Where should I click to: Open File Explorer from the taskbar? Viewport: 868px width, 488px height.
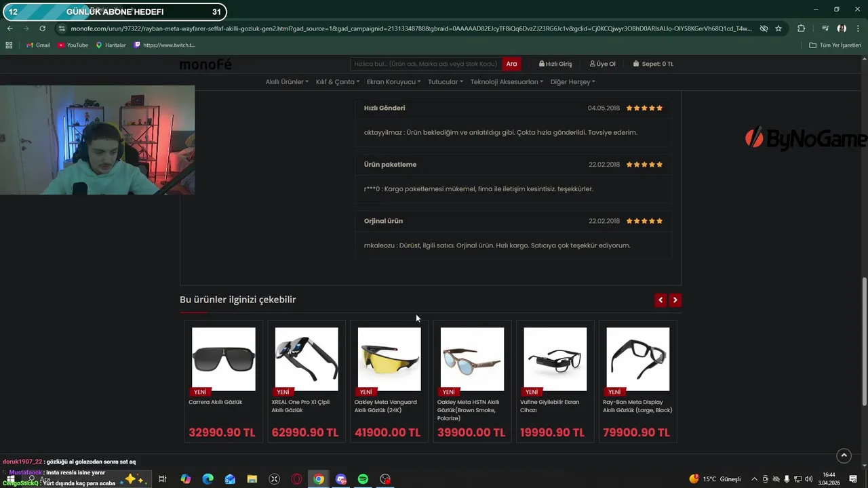pyautogui.click(x=252, y=479)
